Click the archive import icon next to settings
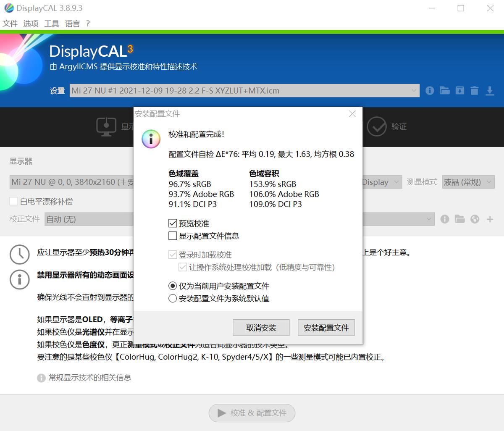 [x=459, y=90]
